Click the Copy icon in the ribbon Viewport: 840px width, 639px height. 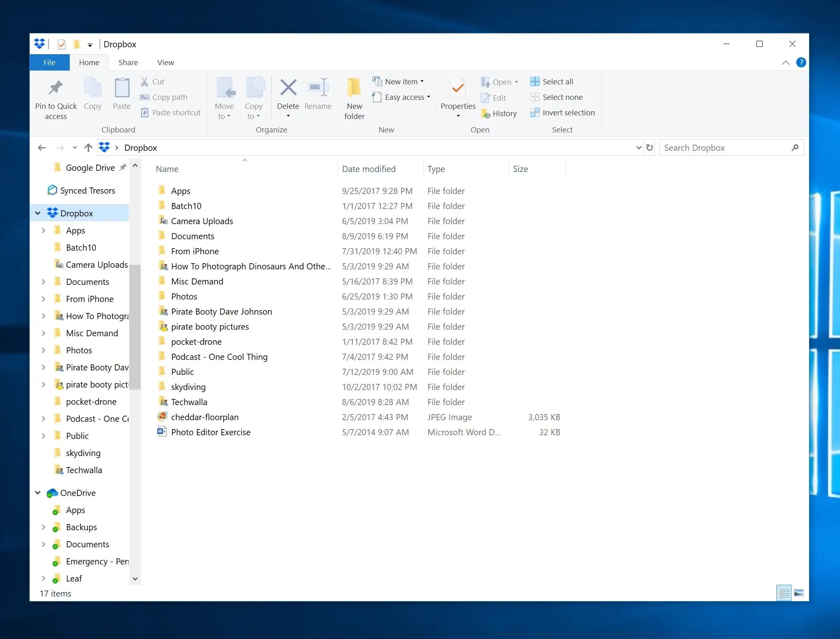coord(93,94)
